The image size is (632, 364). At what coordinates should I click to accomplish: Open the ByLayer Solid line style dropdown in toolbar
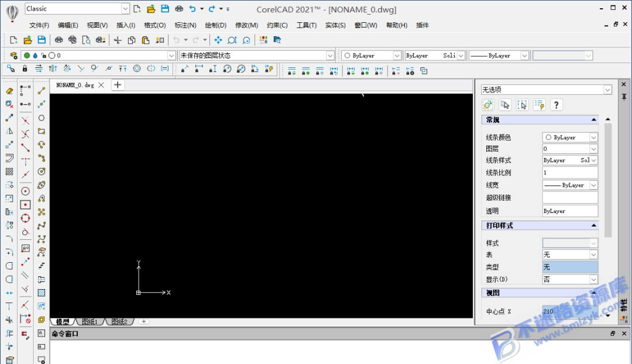point(461,56)
